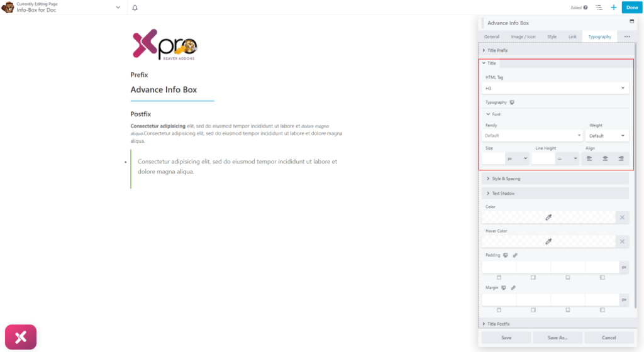This screenshot has height=352, width=644.
Task: Click the pink Xpro floating button
Action: [21, 338]
